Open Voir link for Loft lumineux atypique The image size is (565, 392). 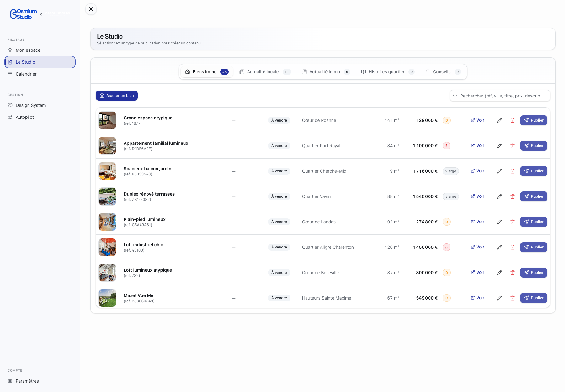[477, 272]
